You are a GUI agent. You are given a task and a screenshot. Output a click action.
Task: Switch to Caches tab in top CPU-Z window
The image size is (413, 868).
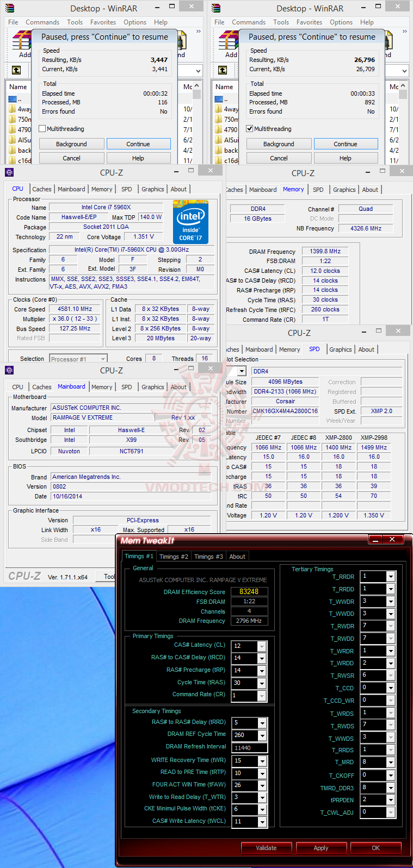coord(42,189)
